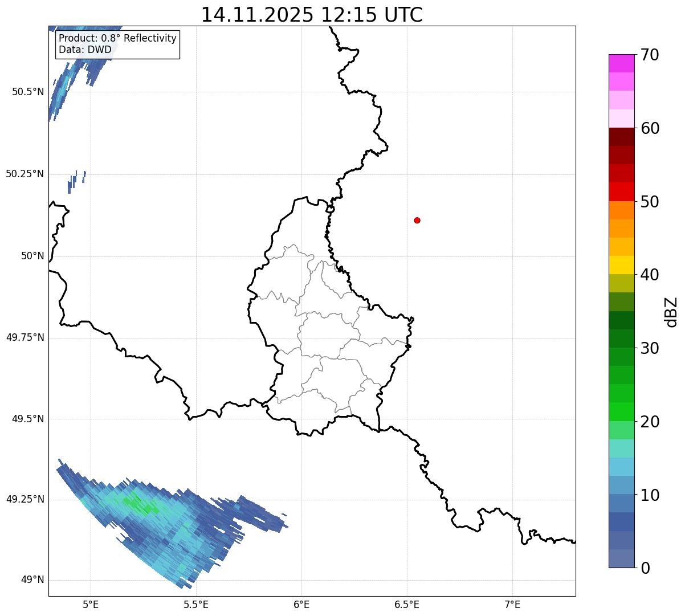The image size is (685, 616).
Task: Click the dark maroon colorbar segment just below 60
Action: [x=621, y=137]
